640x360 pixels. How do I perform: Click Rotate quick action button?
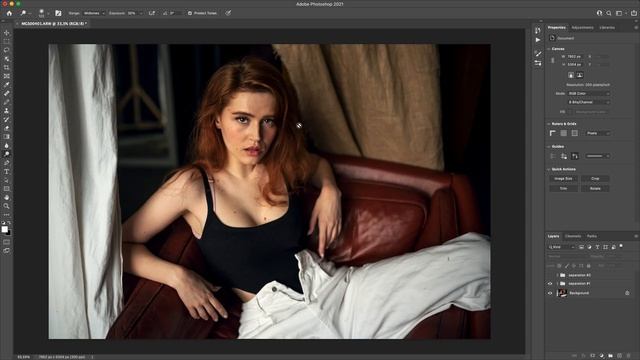[595, 189]
